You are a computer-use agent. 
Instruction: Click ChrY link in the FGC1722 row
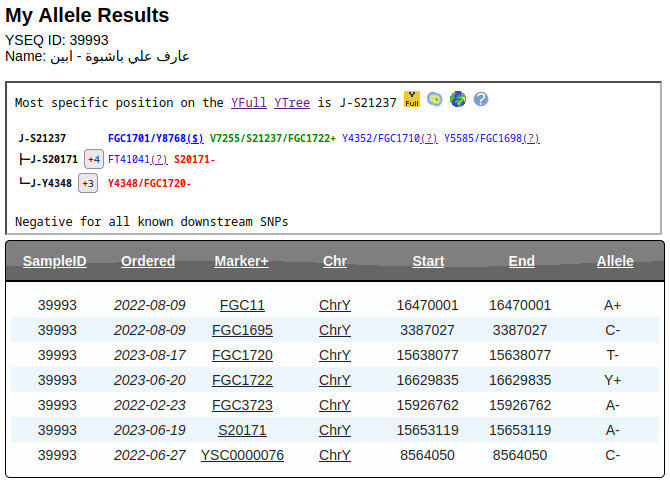(x=335, y=380)
